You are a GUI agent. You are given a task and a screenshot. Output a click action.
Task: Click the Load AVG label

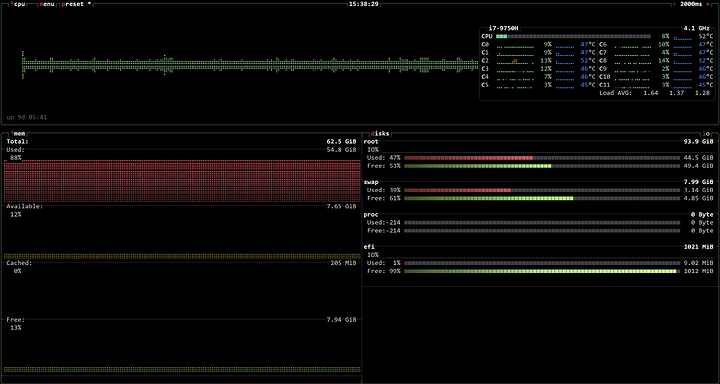click(x=616, y=93)
